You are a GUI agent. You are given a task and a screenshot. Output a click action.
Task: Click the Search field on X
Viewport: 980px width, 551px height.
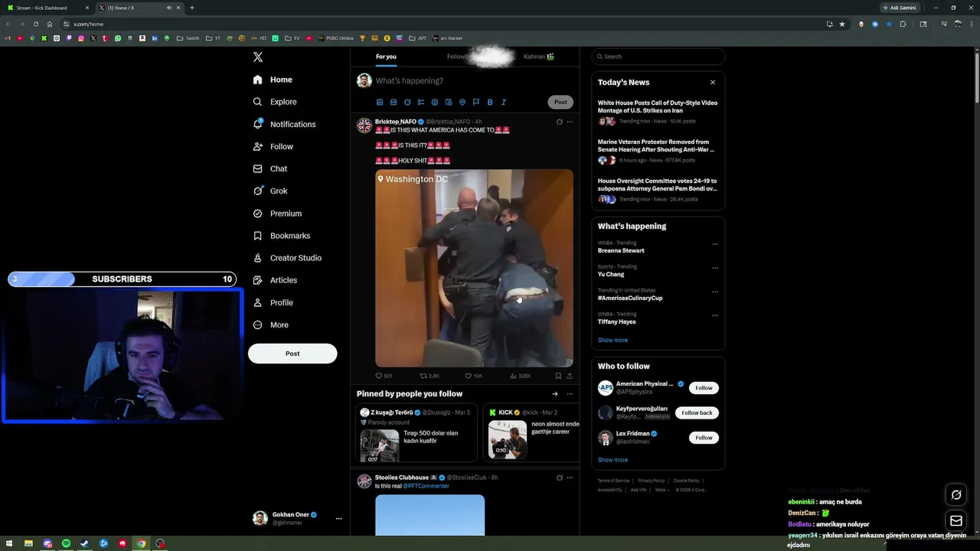click(x=658, y=57)
